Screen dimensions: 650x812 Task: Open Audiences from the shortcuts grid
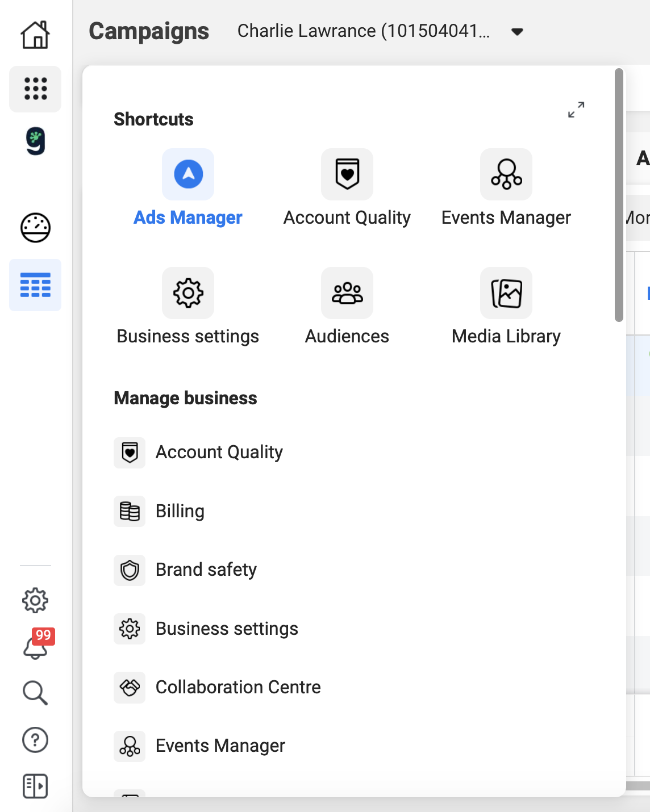347,293
